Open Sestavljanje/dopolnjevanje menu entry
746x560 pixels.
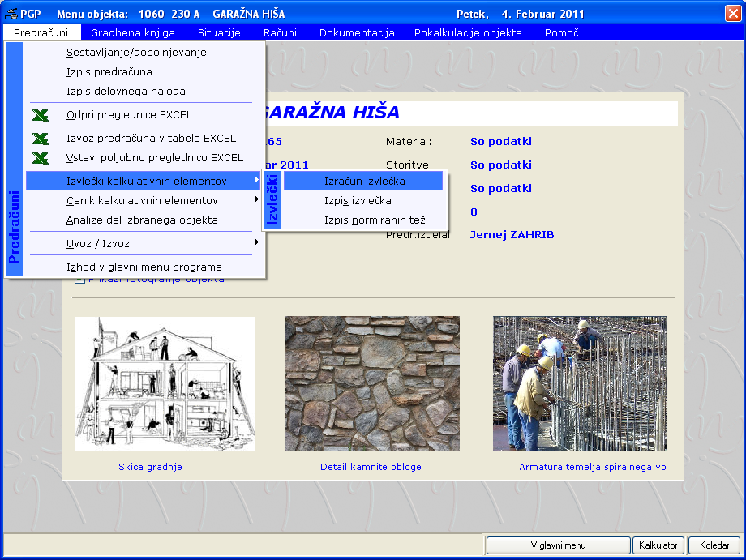coord(136,53)
